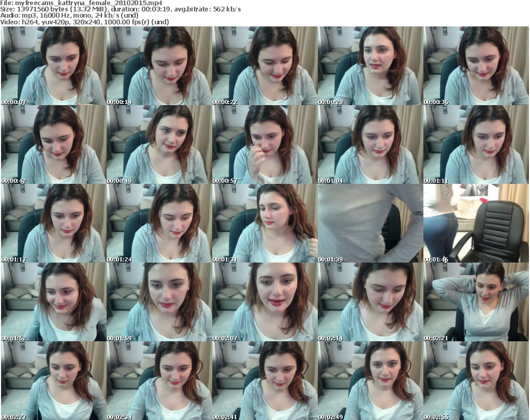
Task: Select the thumbnail stamped 00:00:29
Action: (371, 66)
